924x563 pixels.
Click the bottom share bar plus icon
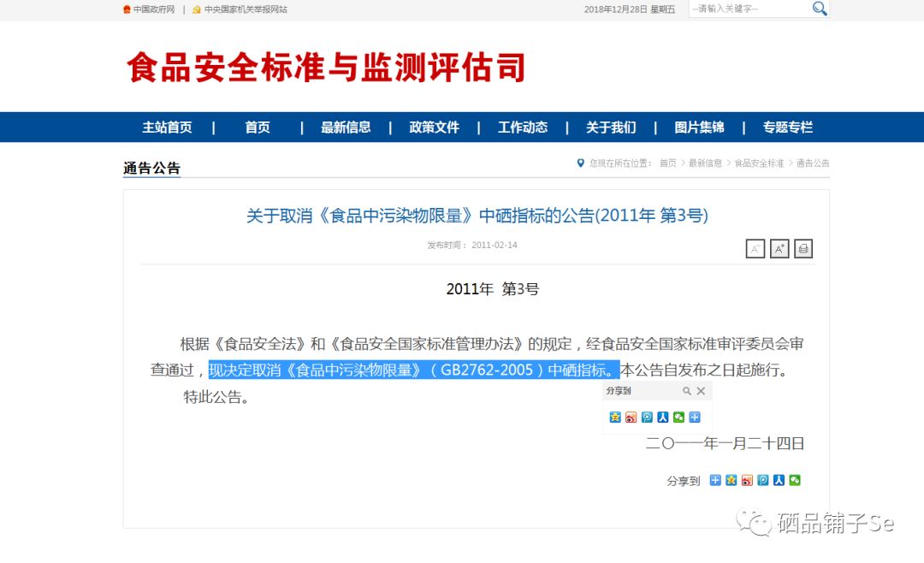click(715, 481)
